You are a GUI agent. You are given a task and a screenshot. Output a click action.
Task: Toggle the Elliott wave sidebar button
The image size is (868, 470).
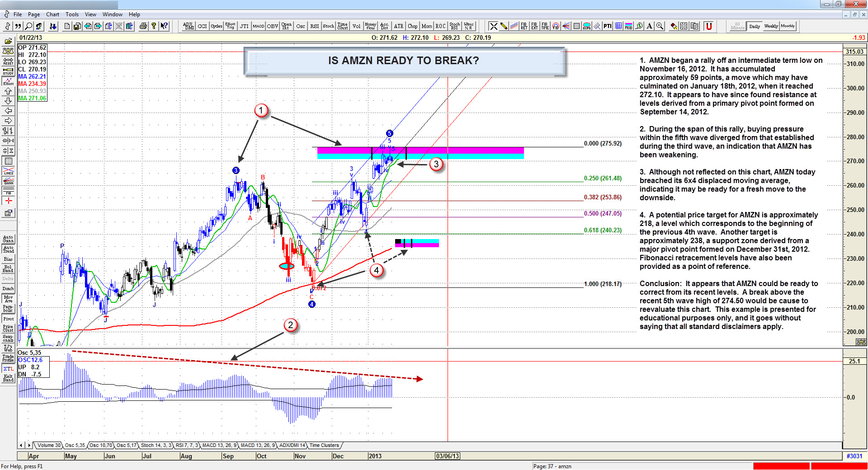[x=8, y=81]
